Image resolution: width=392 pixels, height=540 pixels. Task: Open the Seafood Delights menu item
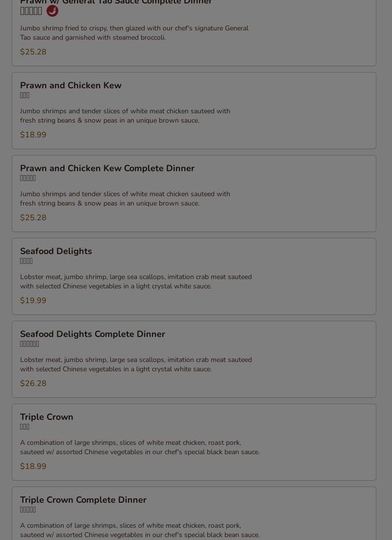(56, 251)
